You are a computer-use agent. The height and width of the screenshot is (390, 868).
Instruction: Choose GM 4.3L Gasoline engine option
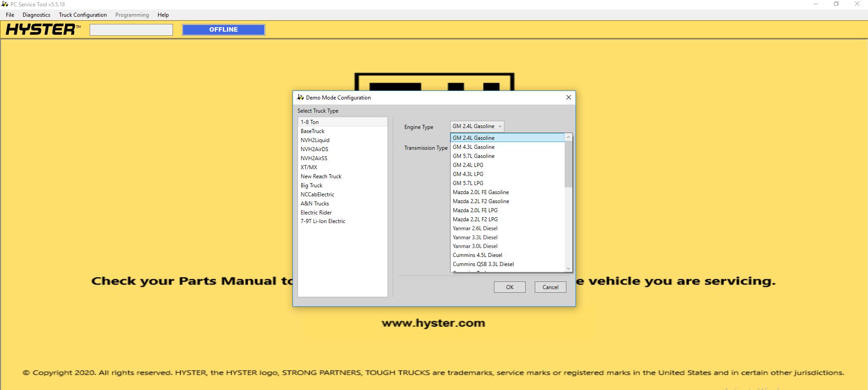508,147
